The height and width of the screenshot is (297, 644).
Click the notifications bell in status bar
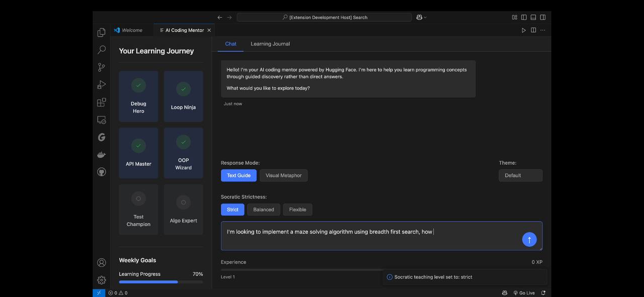543,293
